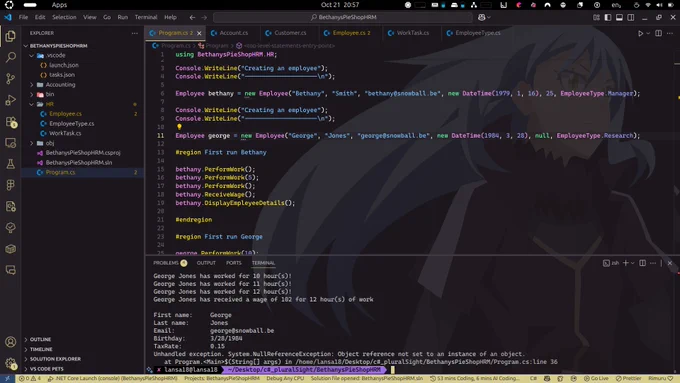
Task: Open the Run and Debug view
Action: 10,100
